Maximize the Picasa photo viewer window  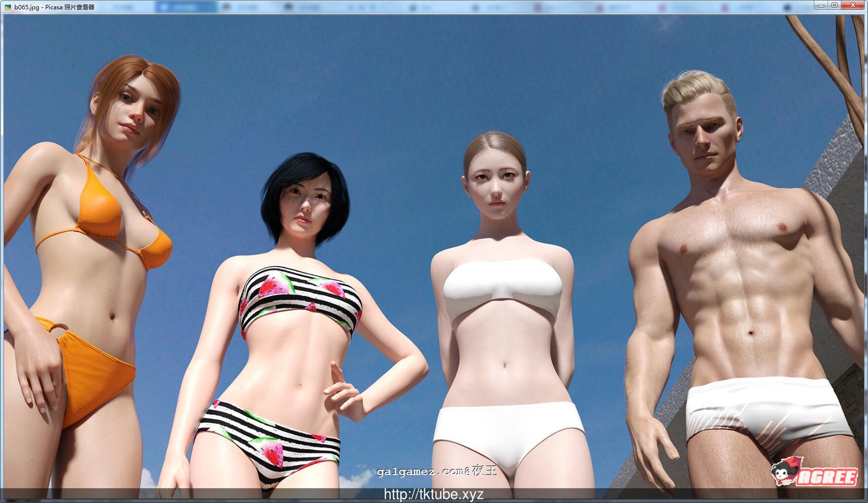pos(835,5)
